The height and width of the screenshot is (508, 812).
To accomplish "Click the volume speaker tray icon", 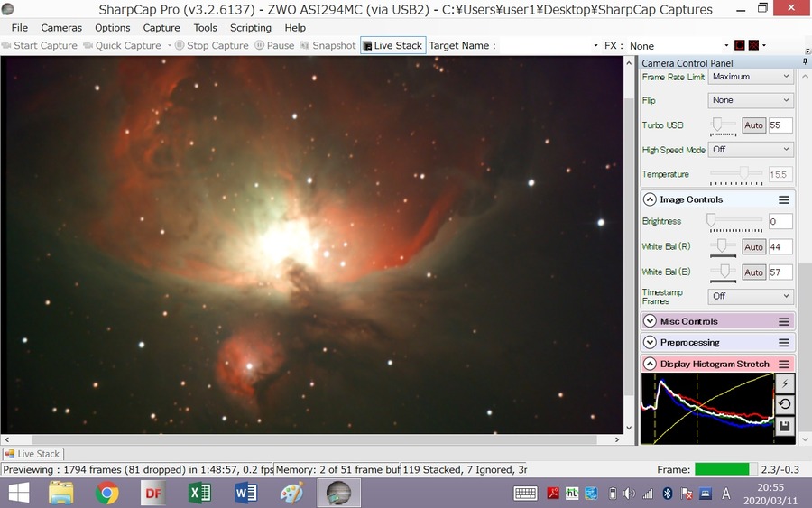I will click(629, 494).
